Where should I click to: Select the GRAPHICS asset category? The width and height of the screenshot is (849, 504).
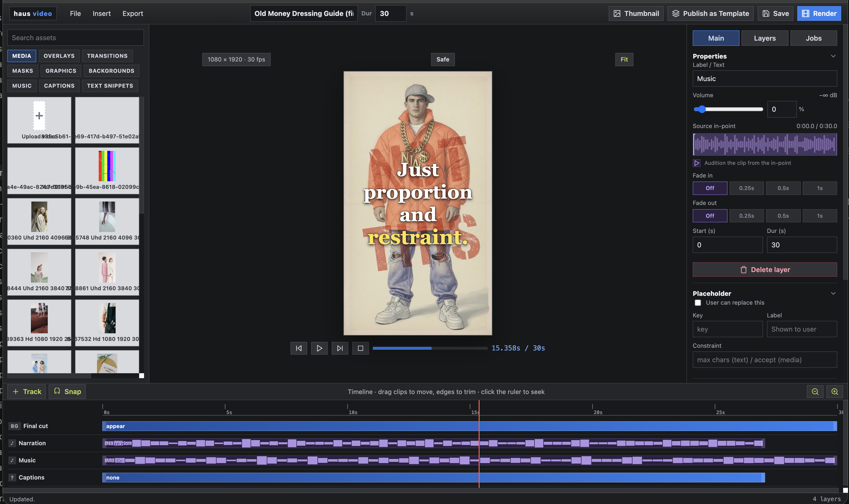coord(61,71)
